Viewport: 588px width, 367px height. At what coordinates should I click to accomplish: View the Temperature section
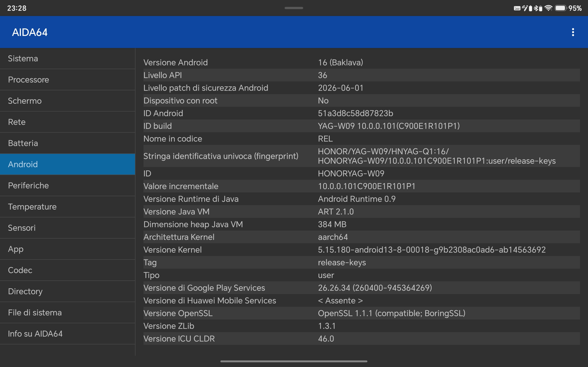click(68, 207)
